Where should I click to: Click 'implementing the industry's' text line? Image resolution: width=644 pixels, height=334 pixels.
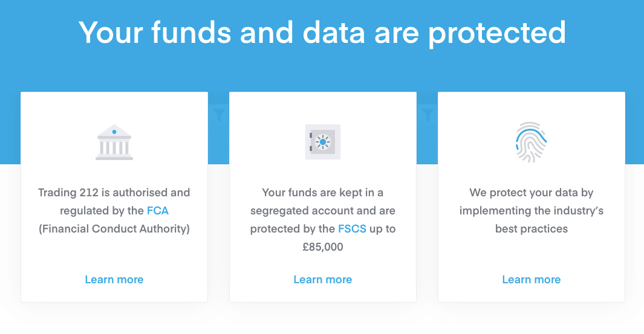[532, 211]
